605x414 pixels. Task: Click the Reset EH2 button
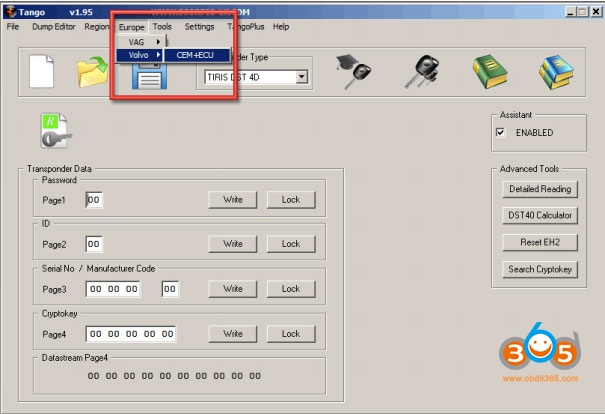coord(540,242)
